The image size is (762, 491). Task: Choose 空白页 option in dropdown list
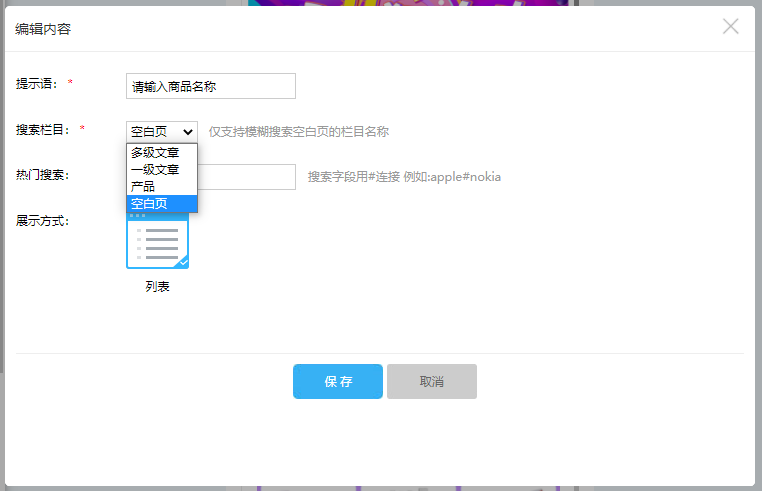162,204
